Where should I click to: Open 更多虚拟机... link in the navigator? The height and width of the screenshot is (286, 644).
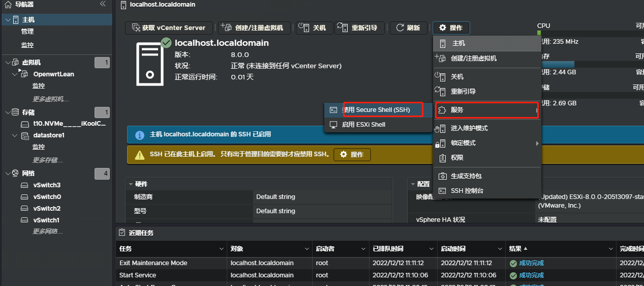51,99
